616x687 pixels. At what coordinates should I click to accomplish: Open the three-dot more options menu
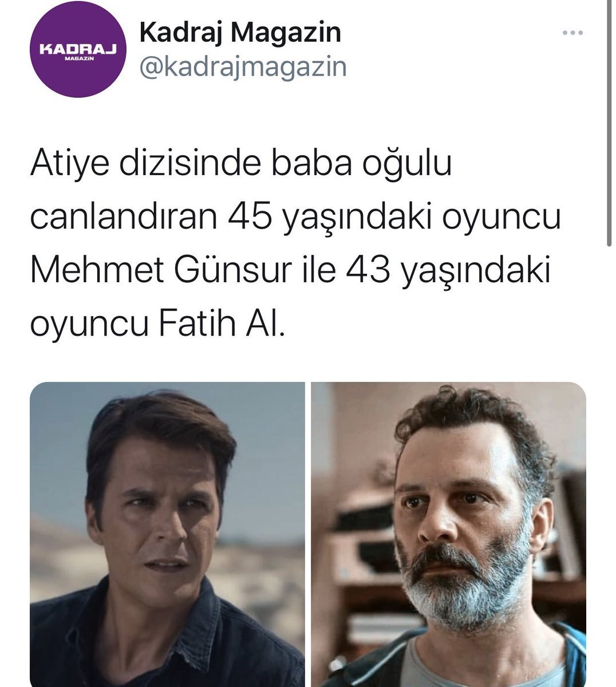[x=572, y=33]
